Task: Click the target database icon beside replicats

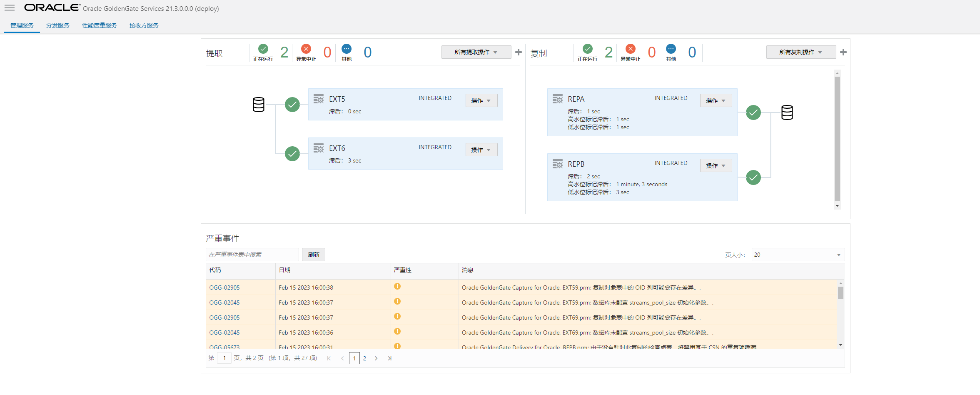Action: tap(787, 112)
